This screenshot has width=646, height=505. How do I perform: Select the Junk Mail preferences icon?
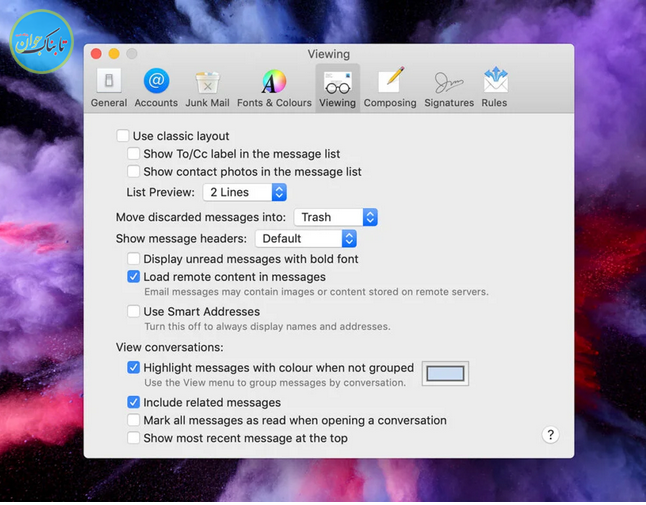pos(207,82)
